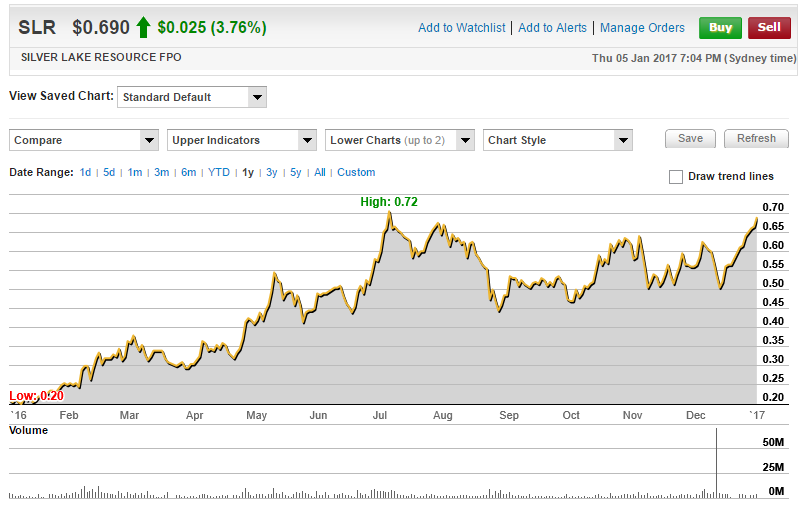This screenshot has height=506, width=804.
Task: Open the Chart Style dropdown
Action: click(x=558, y=140)
